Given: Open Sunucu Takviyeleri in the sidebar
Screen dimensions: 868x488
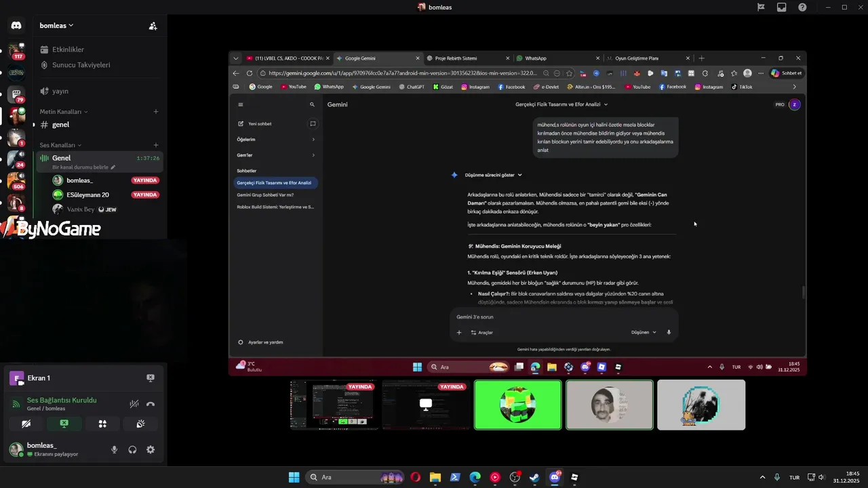Looking at the screenshot, I should [81, 65].
